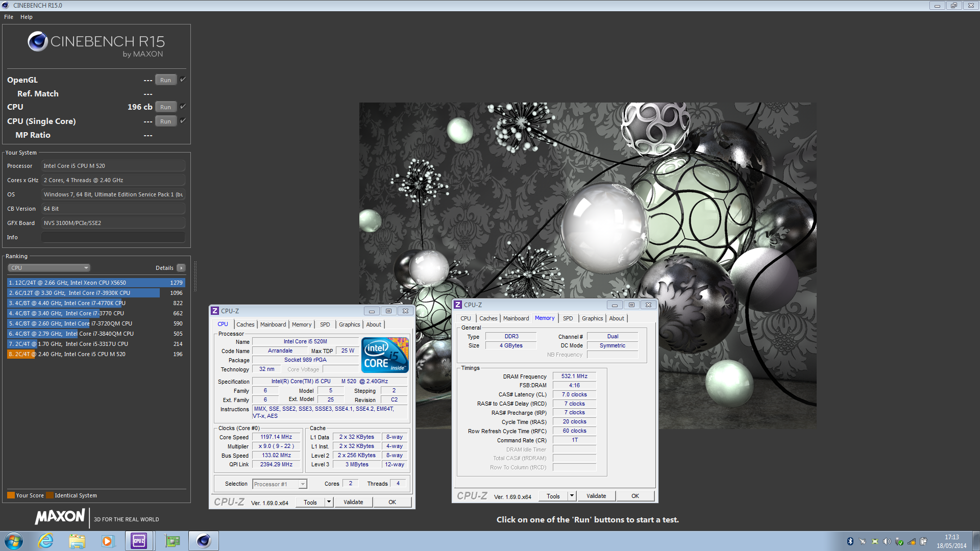Click the Show Desktop strip at taskbar end

click(x=976, y=541)
